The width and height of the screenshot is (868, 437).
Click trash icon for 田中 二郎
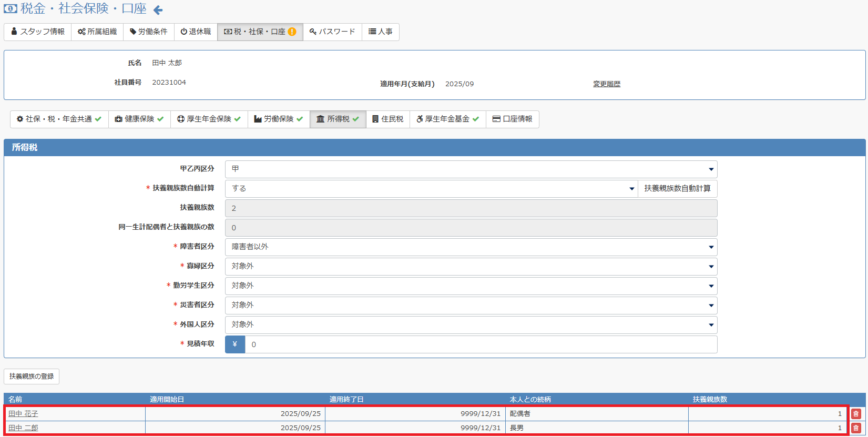coord(856,428)
